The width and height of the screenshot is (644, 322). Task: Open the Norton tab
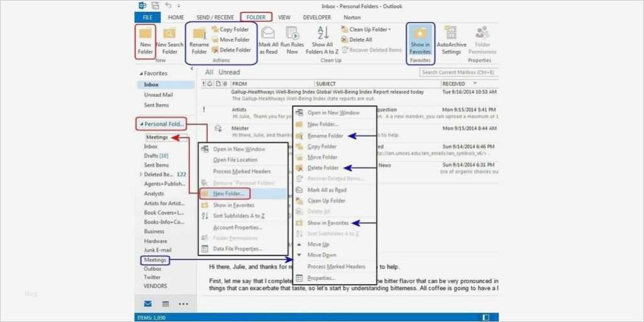[x=352, y=18]
